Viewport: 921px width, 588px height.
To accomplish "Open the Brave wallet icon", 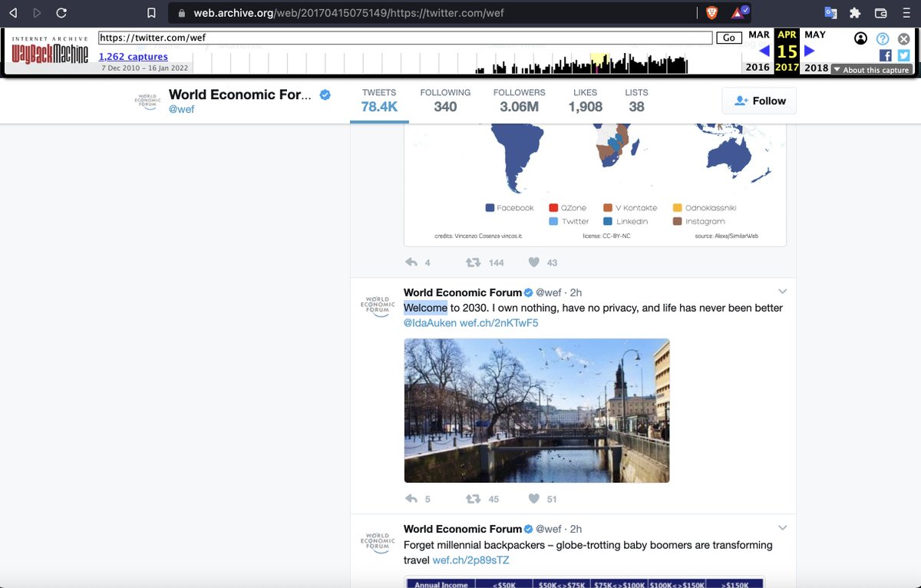I will [881, 13].
